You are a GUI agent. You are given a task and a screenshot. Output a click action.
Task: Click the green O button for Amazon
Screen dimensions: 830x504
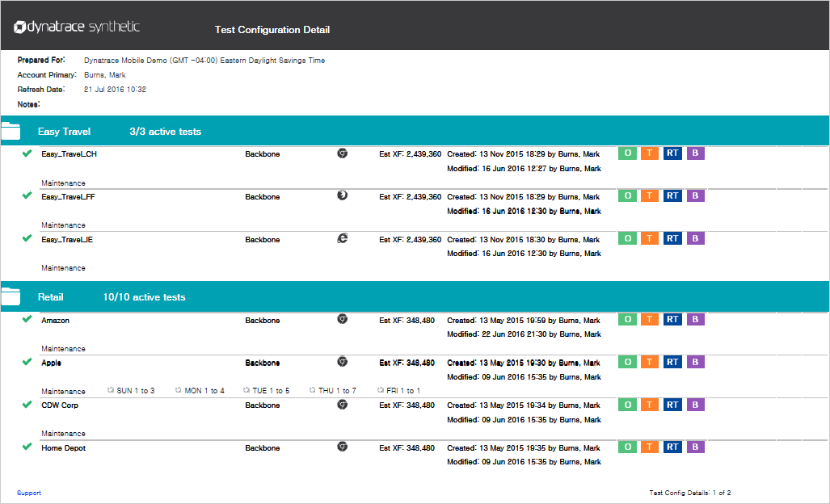click(627, 319)
